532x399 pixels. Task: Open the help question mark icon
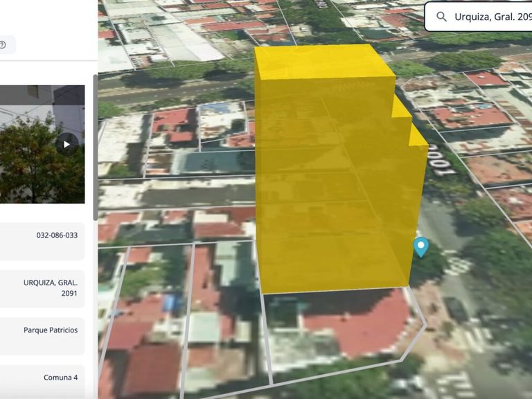[3, 45]
